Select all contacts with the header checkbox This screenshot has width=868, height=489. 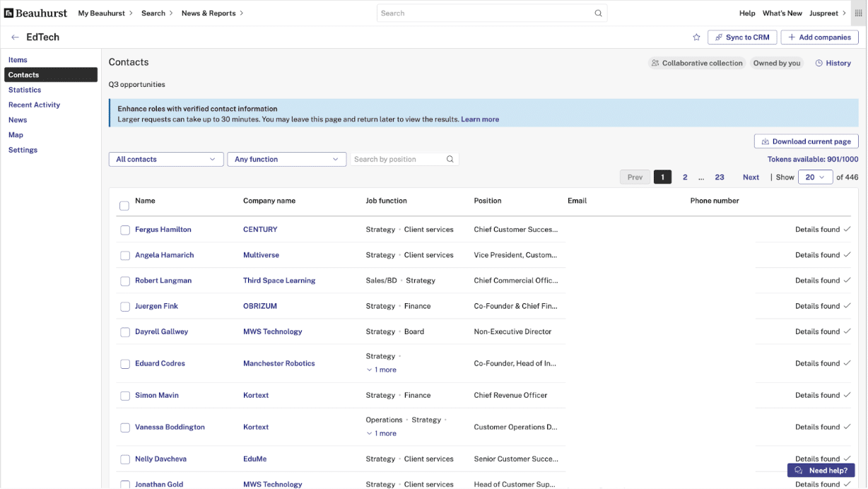coord(124,206)
